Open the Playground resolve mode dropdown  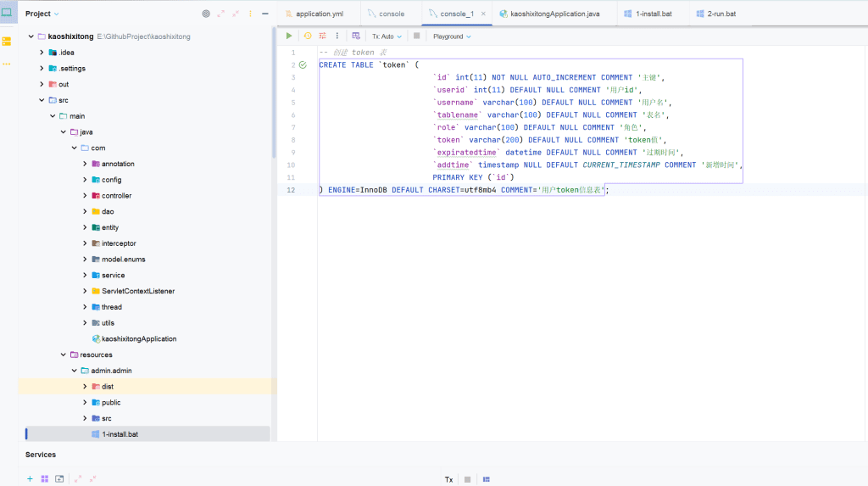pos(452,36)
